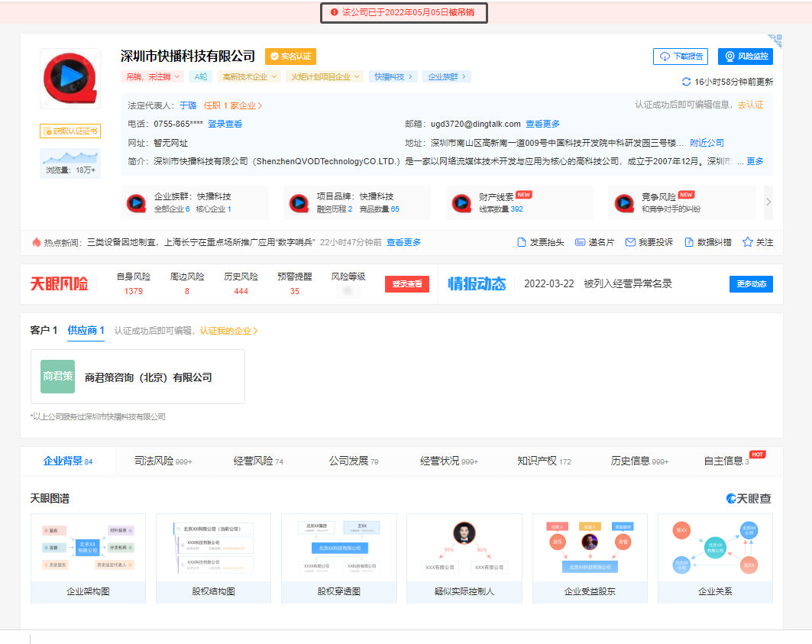
Task: Open 股权结构图 thumbnail
Action: pyautogui.click(x=213, y=558)
